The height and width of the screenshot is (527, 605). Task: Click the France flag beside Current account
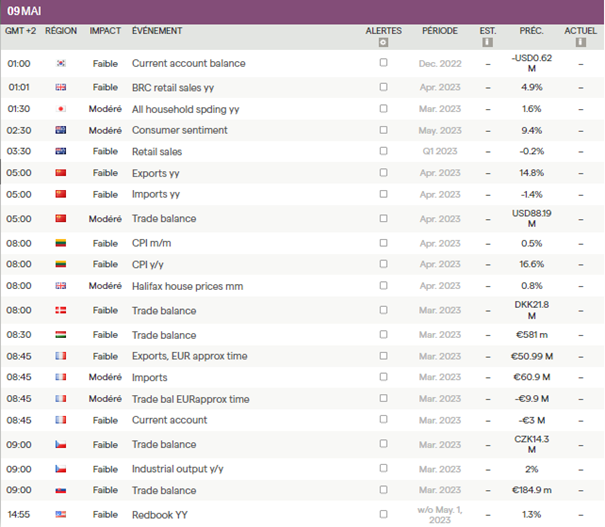click(x=61, y=420)
